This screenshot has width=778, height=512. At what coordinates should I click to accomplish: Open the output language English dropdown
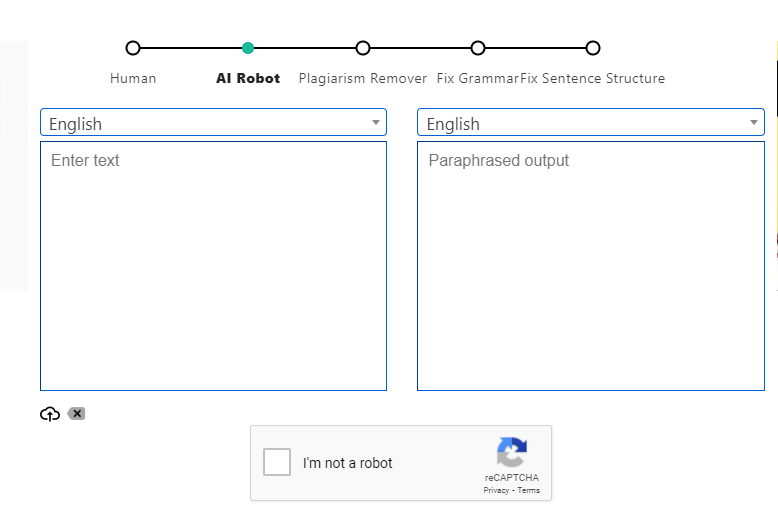click(591, 122)
